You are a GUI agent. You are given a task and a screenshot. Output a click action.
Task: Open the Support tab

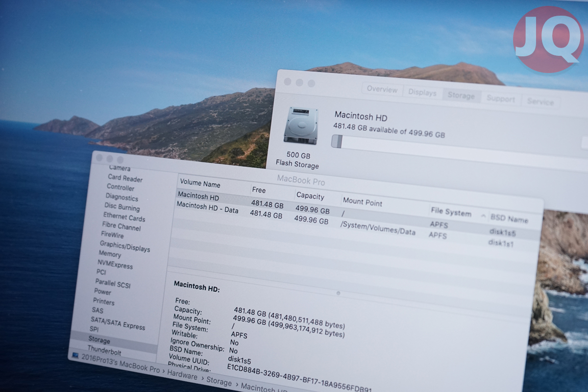(500, 98)
